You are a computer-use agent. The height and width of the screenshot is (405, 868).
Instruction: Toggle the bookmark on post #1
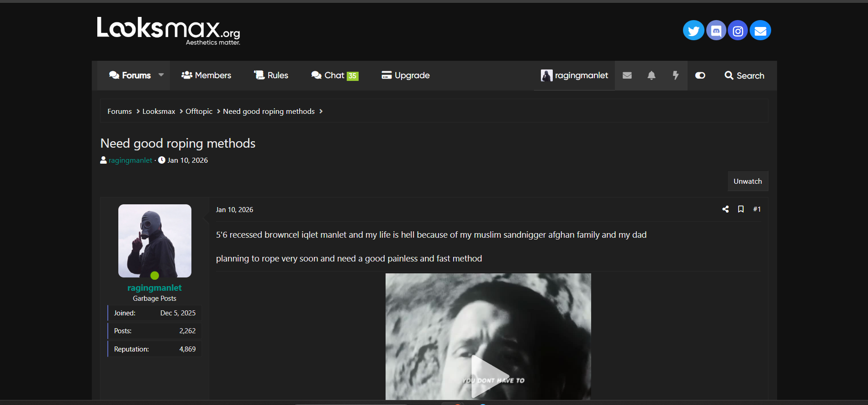click(741, 209)
